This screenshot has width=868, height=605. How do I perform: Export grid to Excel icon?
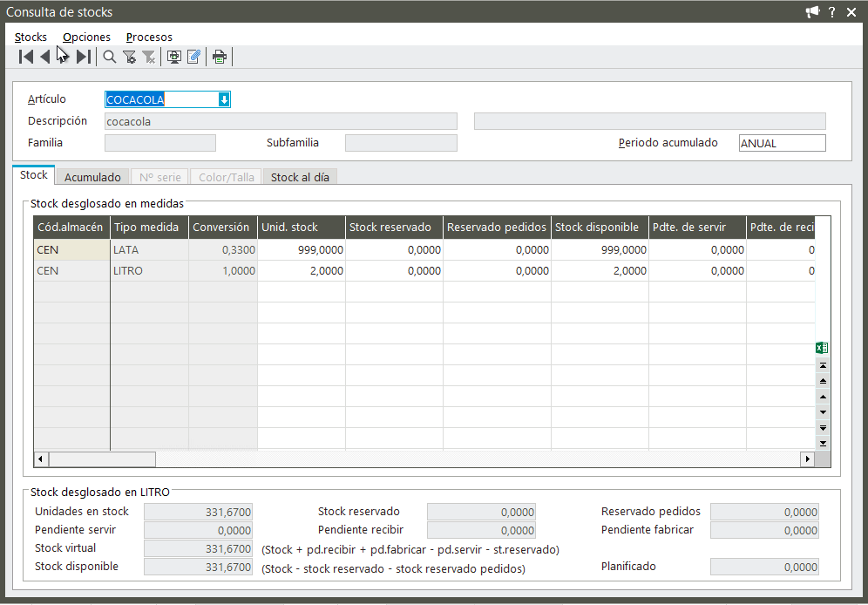(822, 348)
